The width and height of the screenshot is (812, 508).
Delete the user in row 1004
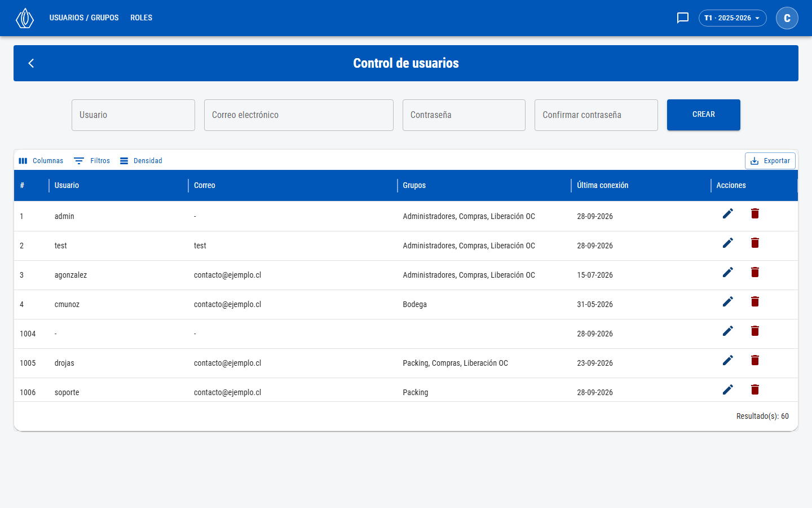point(755,331)
